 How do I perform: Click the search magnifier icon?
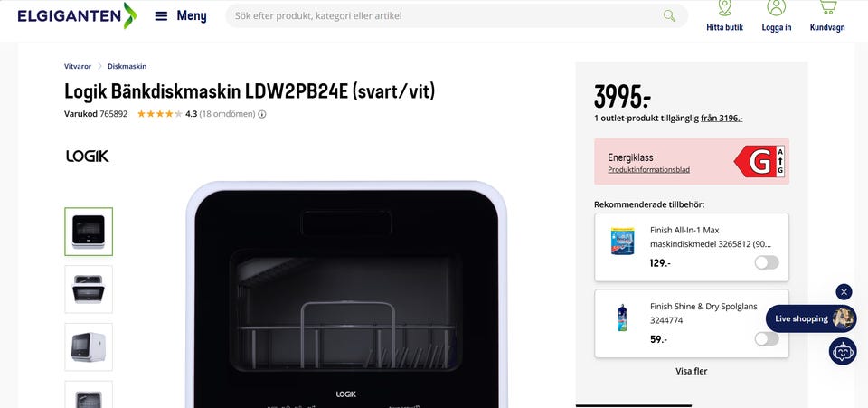pyautogui.click(x=669, y=15)
